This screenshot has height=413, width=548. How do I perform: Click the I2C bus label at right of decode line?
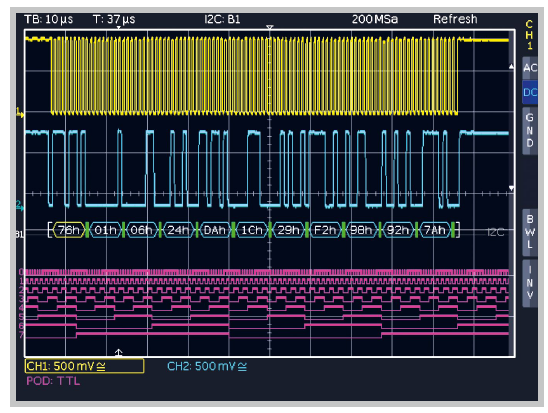click(496, 232)
